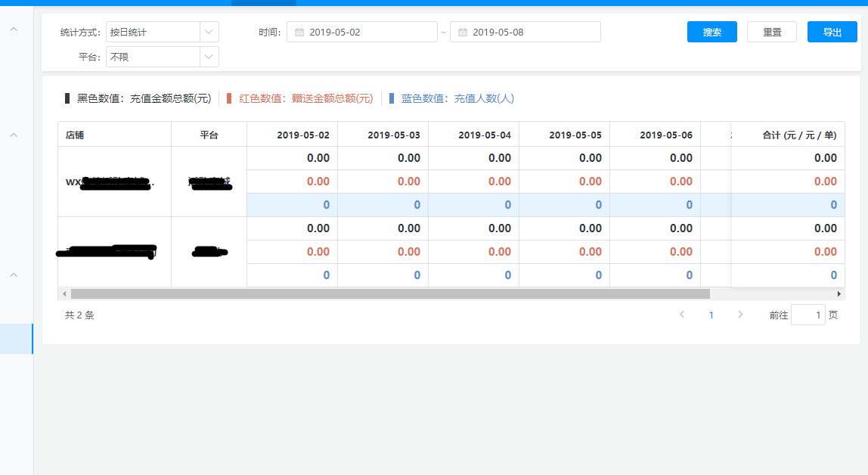Click the 共 2 条 total count text
The height and width of the screenshot is (475, 868).
(79, 315)
